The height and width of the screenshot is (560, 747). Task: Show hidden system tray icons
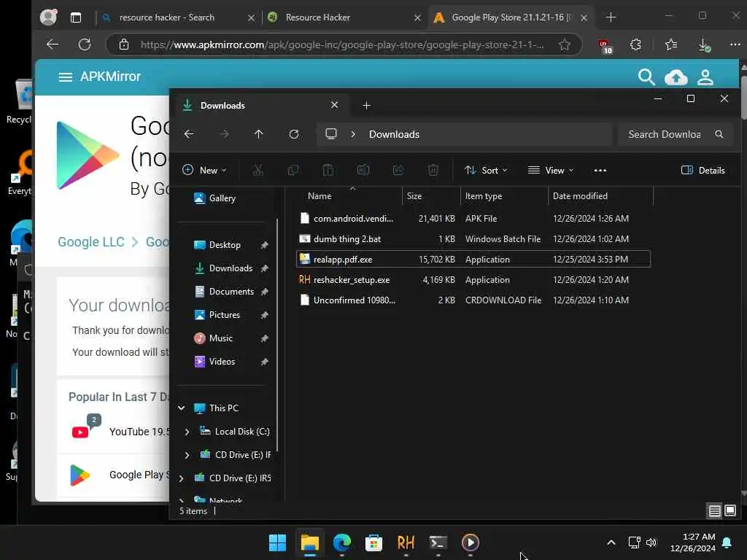coord(611,542)
